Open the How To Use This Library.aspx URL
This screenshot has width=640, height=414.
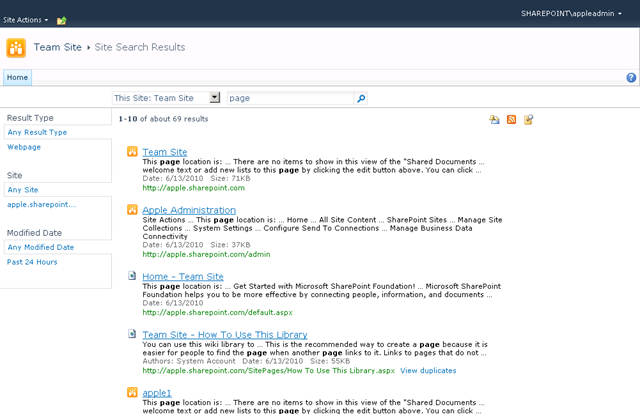pos(269,371)
